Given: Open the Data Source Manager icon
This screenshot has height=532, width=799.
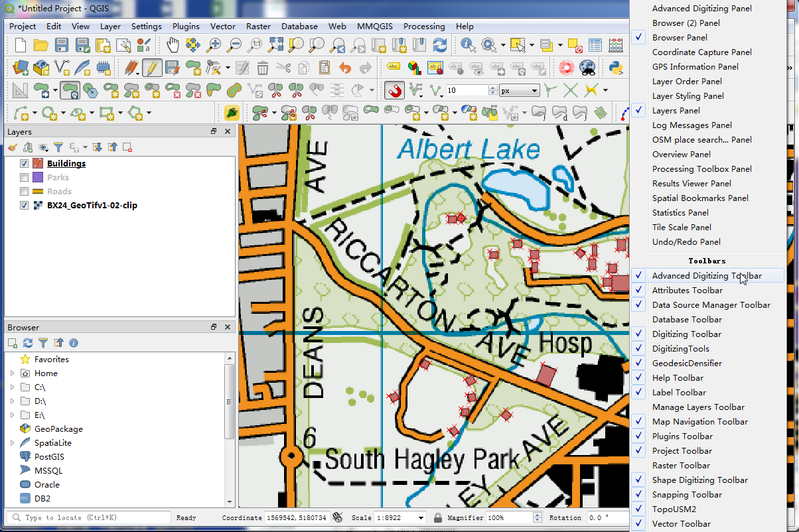Looking at the screenshot, I should (21, 68).
